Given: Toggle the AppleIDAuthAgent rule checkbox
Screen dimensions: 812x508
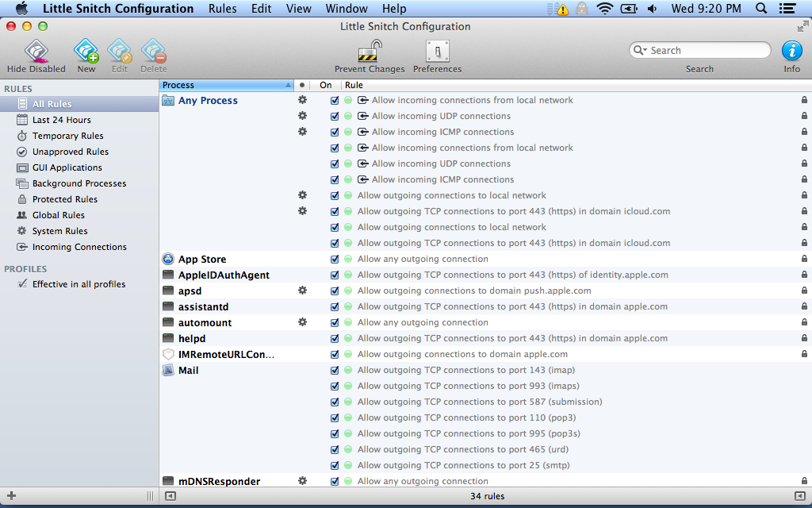Looking at the screenshot, I should coord(335,275).
